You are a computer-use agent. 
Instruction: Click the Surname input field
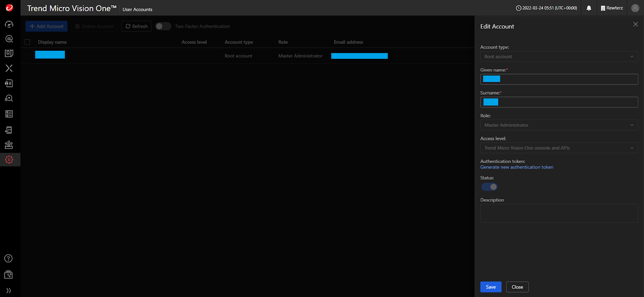(x=559, y=102)
